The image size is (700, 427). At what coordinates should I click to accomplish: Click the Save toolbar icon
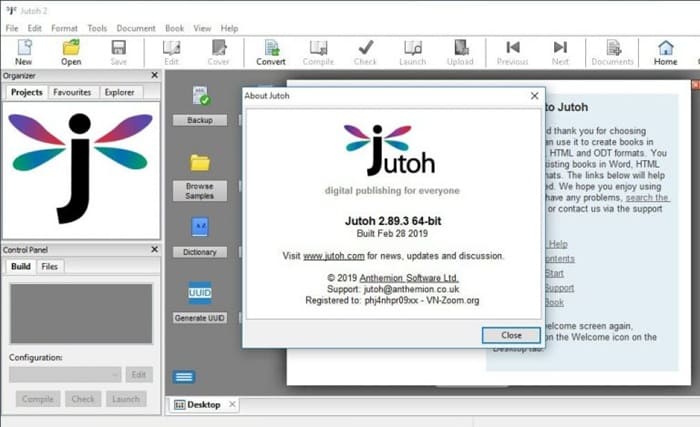(118, 48)
